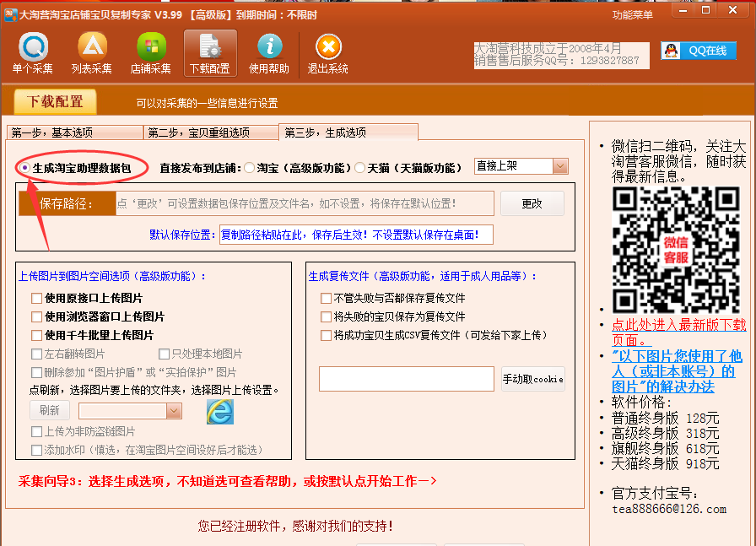Open the 功能菜单 function menu
This screenshot has height=546, width=756.
click(x=633, y=15)
